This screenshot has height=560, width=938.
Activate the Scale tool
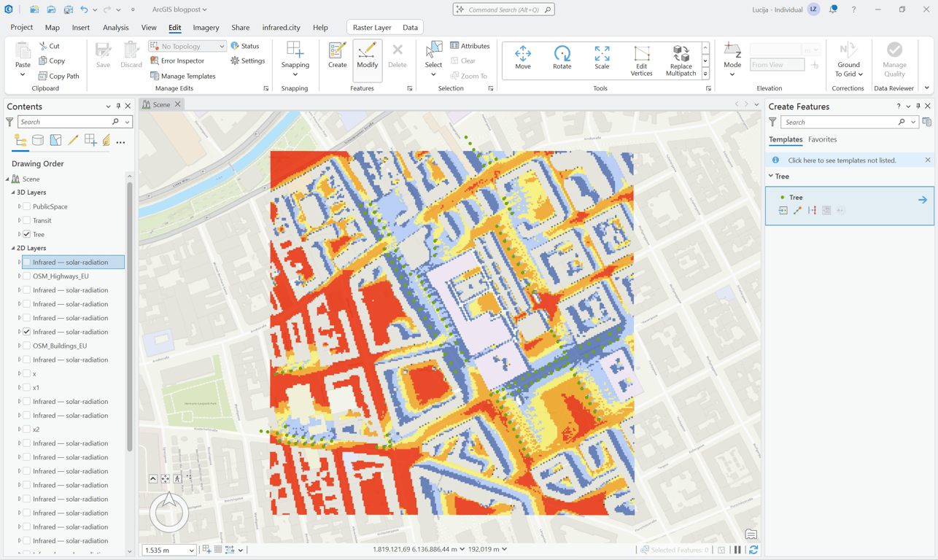click(x=602, y=58)
